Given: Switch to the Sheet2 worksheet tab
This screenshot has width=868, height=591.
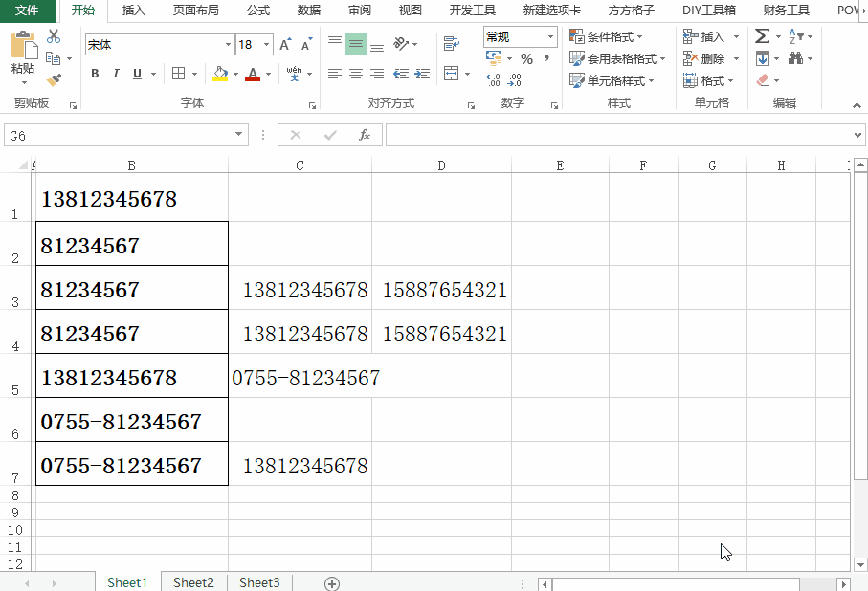Looking at the screenshot, I should pos(193,582).
